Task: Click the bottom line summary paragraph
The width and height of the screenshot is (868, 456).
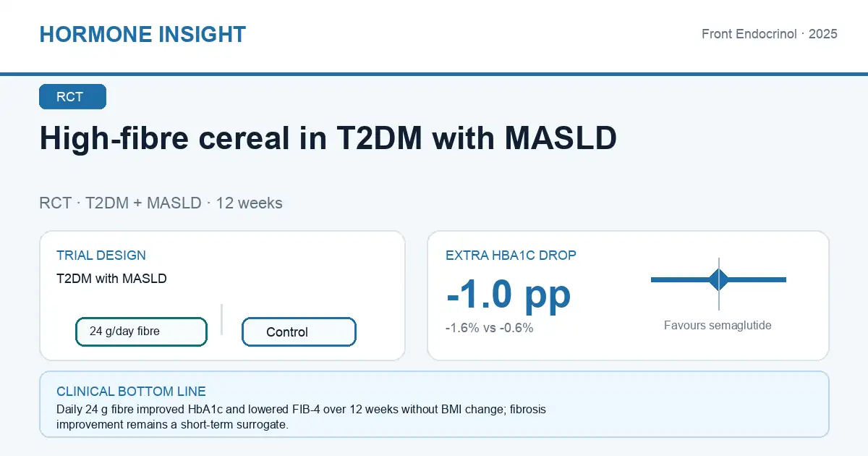Action: click(x=301, y=418)
